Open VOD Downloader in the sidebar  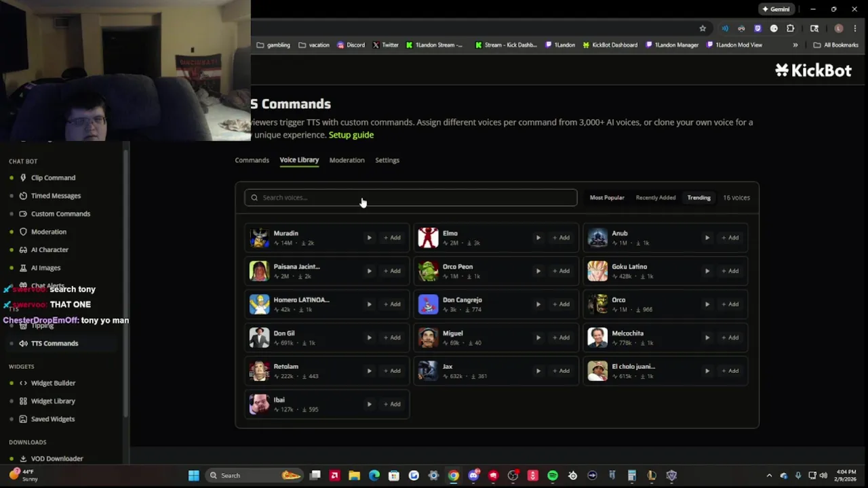(x=57, y=459)
